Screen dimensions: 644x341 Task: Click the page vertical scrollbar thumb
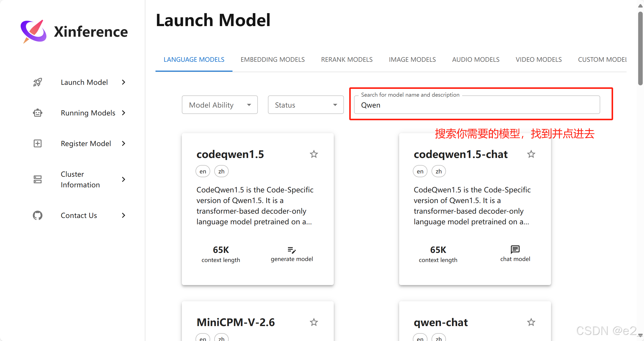[x=640, y=48]
